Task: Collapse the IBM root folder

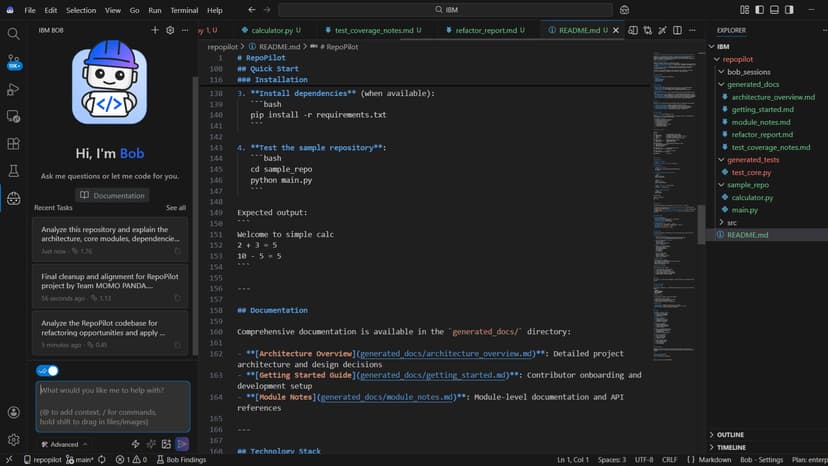Action: pyautogui.click(x=712, y=46)
